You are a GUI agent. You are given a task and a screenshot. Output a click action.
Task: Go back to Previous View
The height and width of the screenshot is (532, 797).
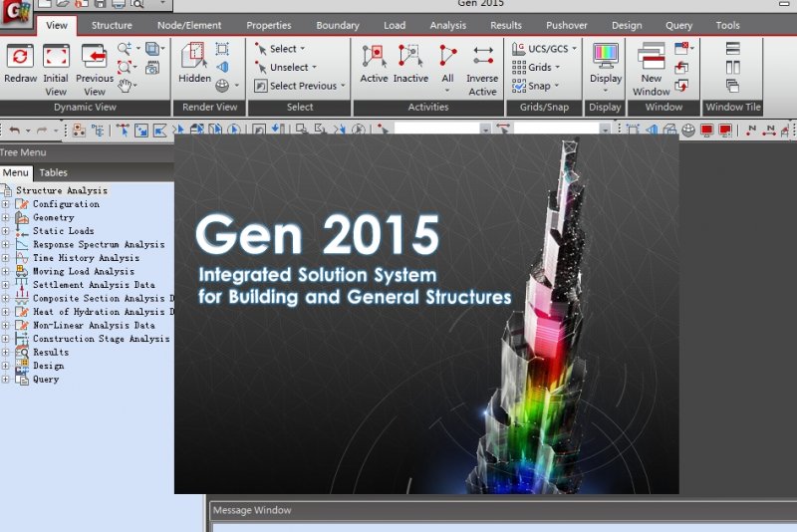94,56
